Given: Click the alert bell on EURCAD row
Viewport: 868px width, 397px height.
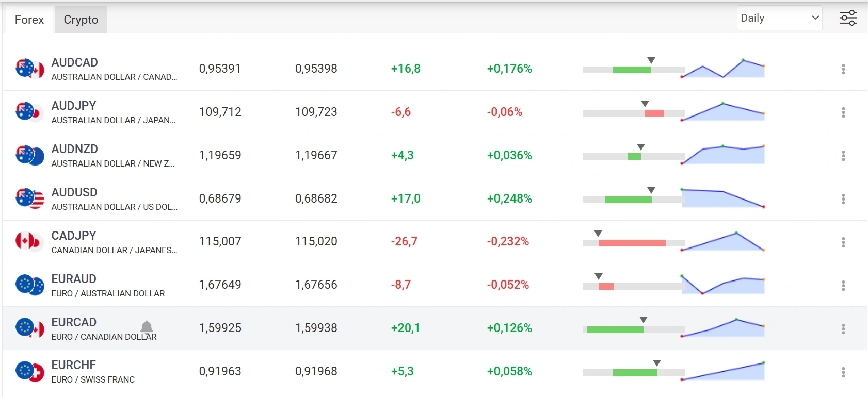Looking at the screenshot, I should click(x=147, y=327).
